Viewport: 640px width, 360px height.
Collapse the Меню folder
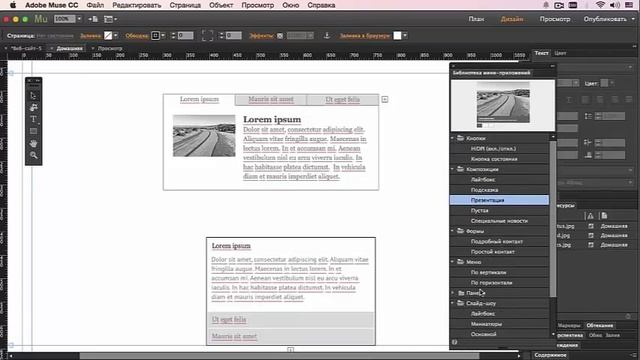(x=453, y=262)
